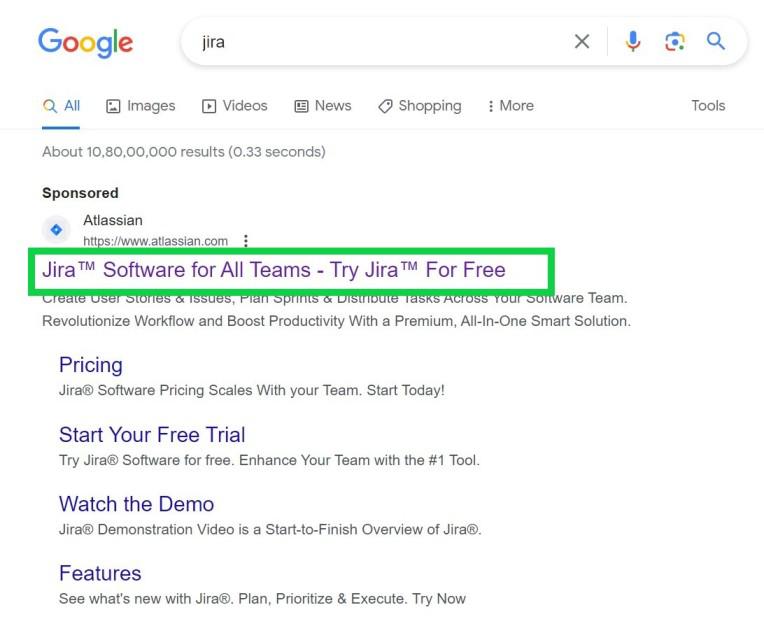Click the Atlassian favicon icon

pyautogui.click(x=57, y=230)
